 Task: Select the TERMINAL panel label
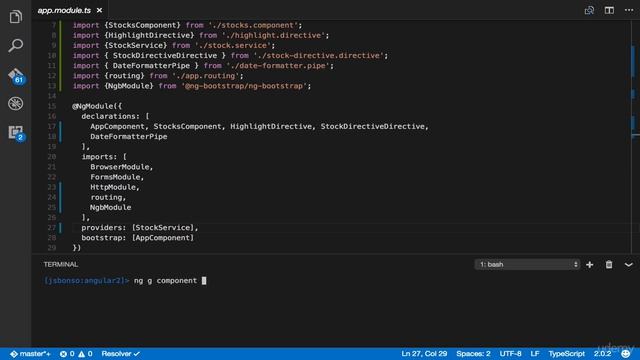pos(61,264)
